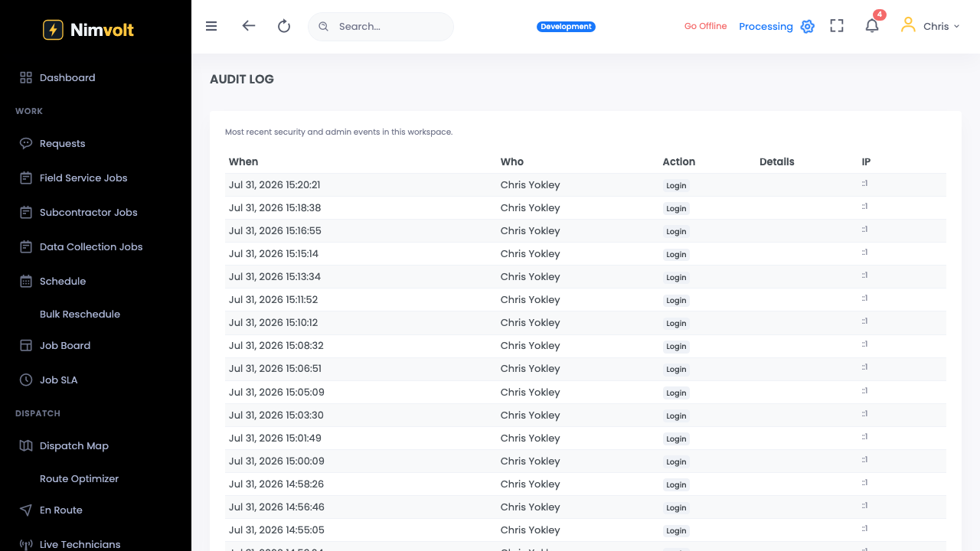
Task: Focus the Search input field
Action: 381,27
